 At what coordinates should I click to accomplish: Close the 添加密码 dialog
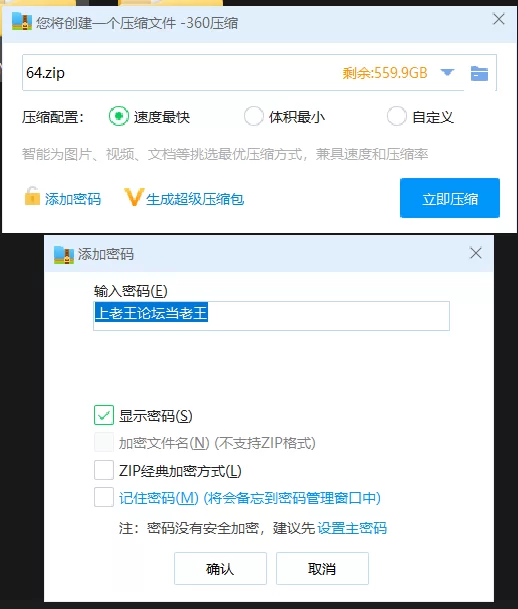tap(475, 253)
